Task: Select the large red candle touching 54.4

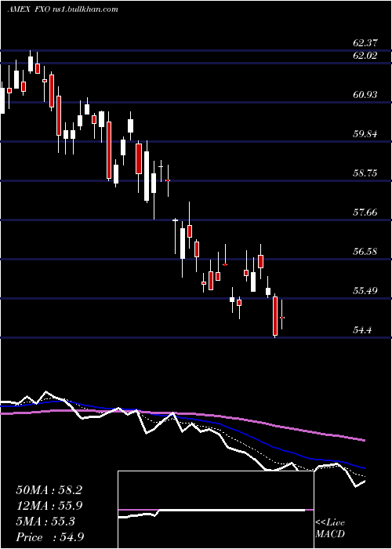Action: click(275, 317)
